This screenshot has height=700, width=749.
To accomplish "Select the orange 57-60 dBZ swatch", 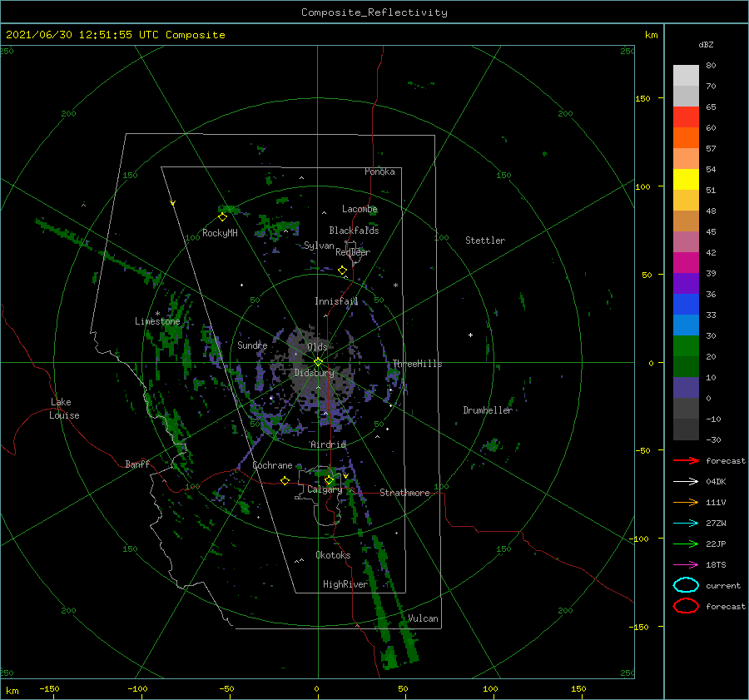I will pos(686,137).
